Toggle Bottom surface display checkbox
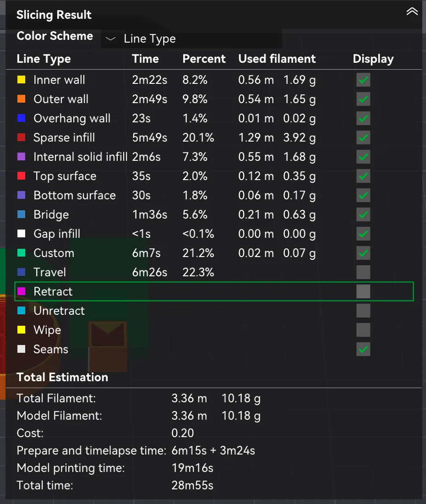426x504 pixels. pos(363,195)
